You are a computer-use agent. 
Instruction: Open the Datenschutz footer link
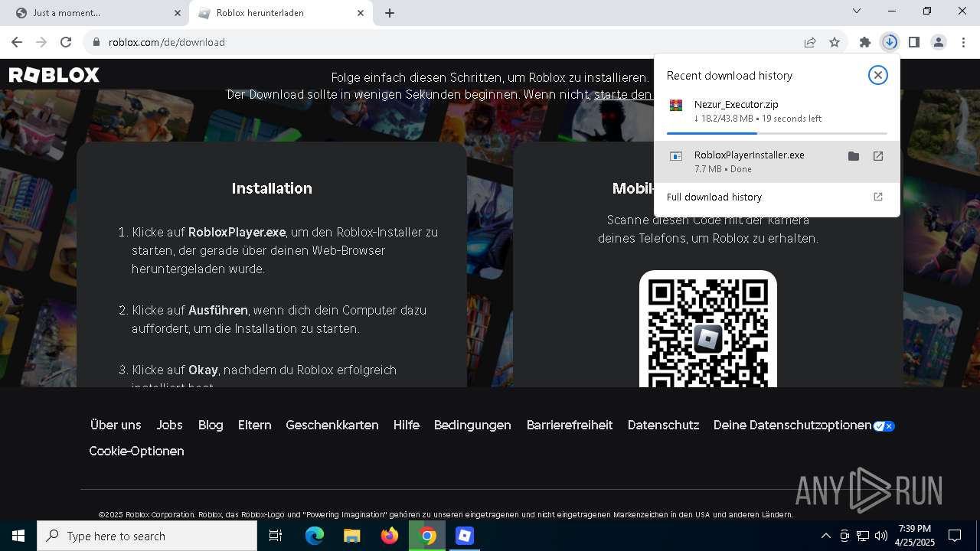tap(663, 425)
